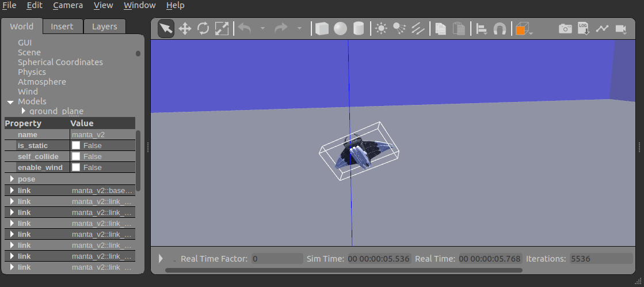Image resolution: width=644 pixels, height=287 pixels.
Task: Select the Scale mode tool
Action: point(222,29)
